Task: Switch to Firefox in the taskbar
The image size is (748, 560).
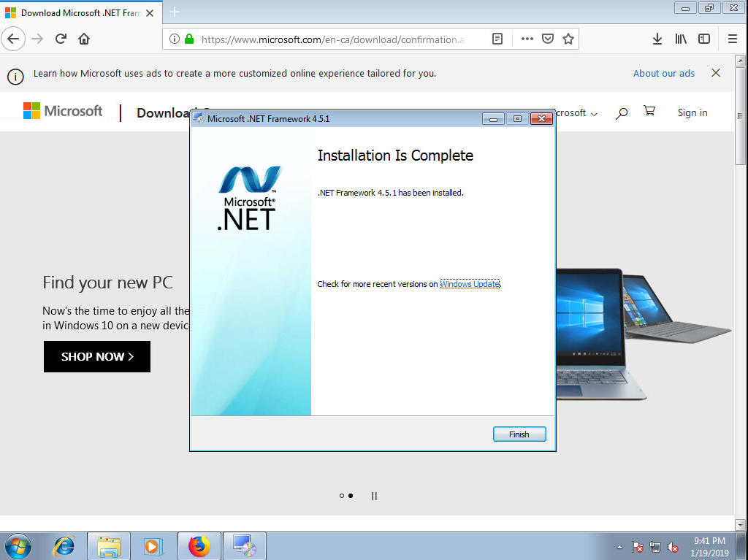Action: tap(199, 546)
